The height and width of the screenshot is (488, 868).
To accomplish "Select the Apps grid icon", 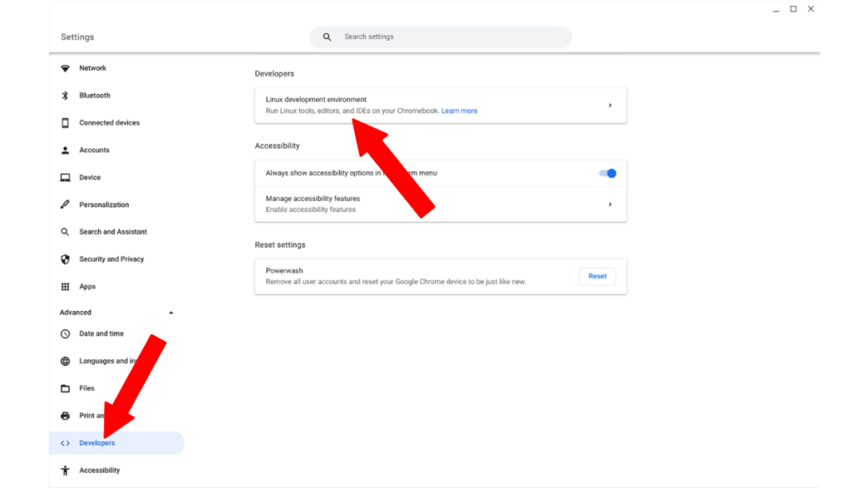I will click(x=65, y=286).
